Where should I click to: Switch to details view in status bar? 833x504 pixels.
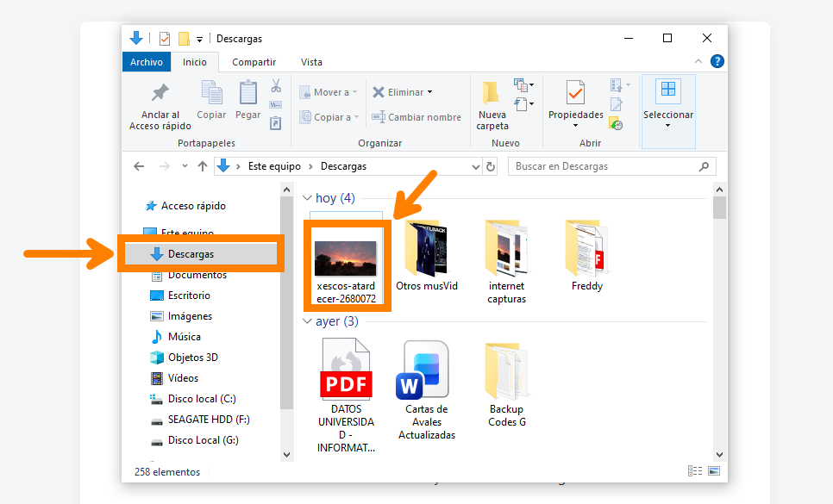[695, 470]
